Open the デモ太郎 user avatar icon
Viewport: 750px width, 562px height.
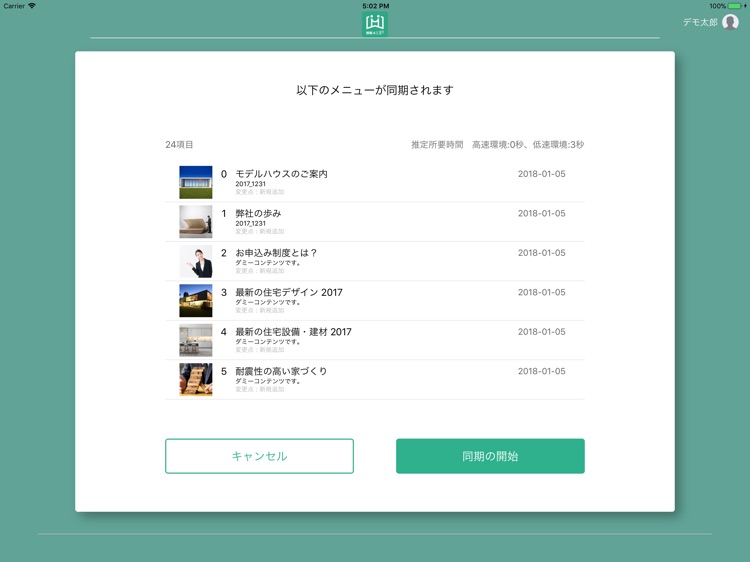pos(730,22)
